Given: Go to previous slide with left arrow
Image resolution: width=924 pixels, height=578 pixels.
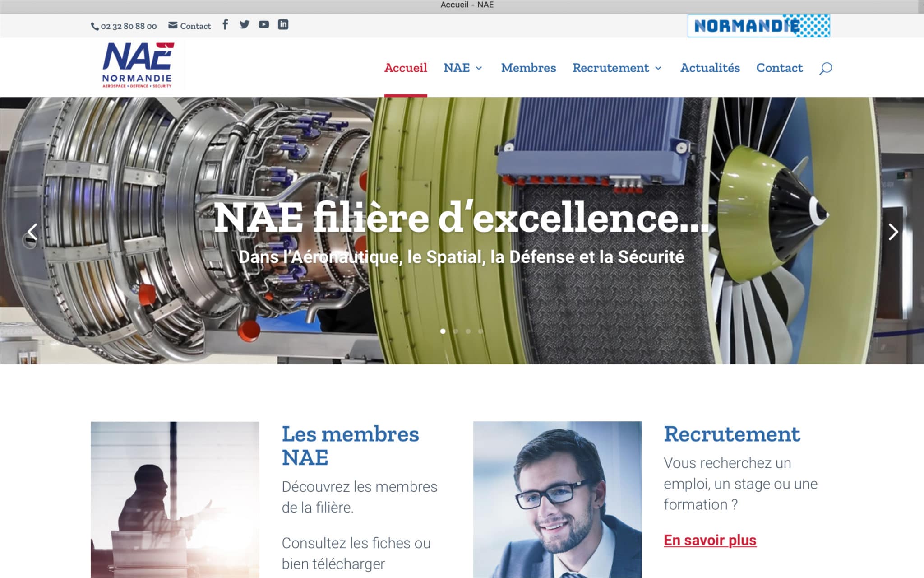Looking at the screenshot, I should (x=32, y=232).
